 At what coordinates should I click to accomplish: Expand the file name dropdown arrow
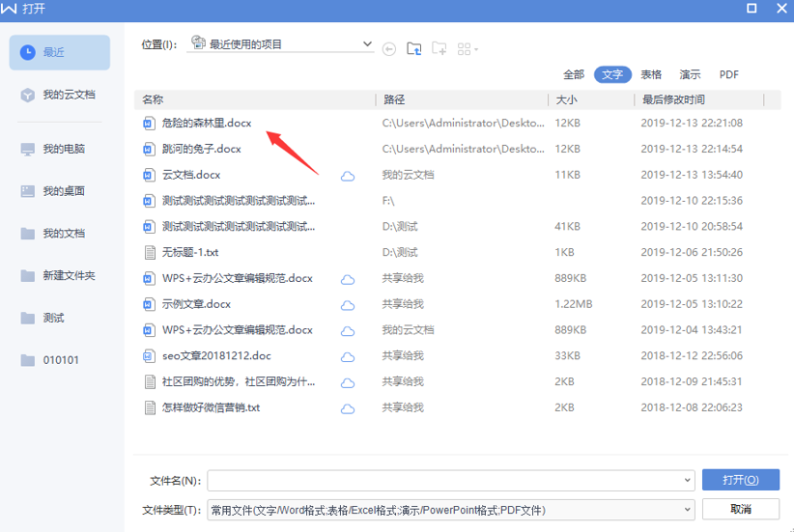pos(687,481)
